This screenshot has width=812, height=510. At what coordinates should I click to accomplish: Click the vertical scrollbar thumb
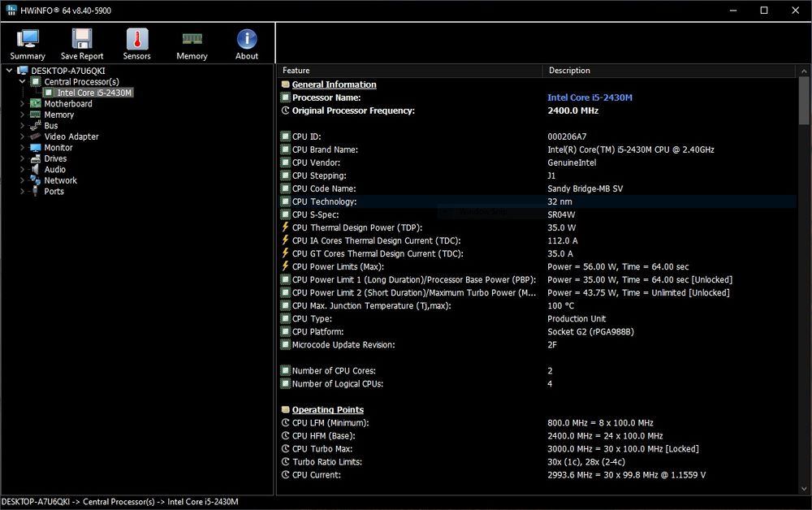click(x=804, y=101)
